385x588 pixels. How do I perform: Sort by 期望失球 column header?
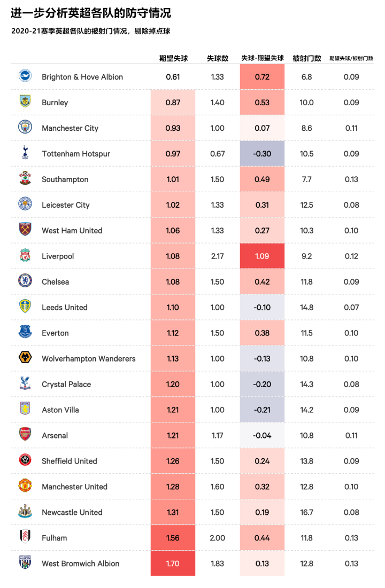pos(173,58)
